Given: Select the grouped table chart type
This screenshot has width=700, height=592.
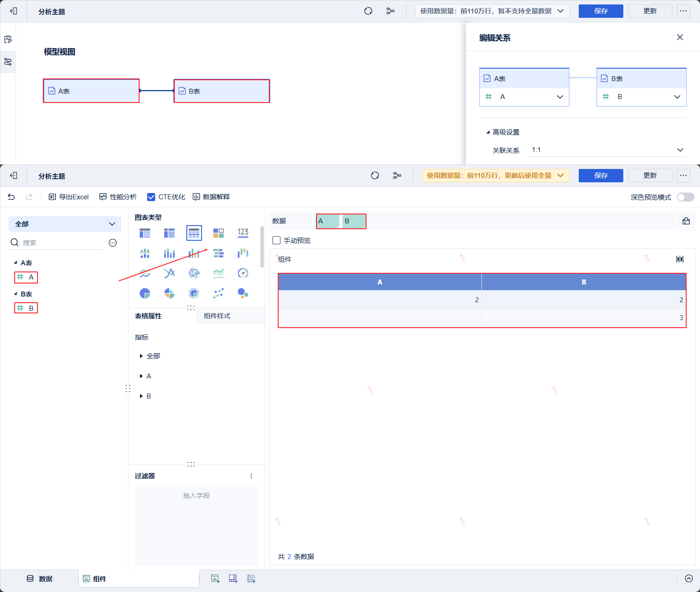Looking at the screenshot, I should [145, 233].
